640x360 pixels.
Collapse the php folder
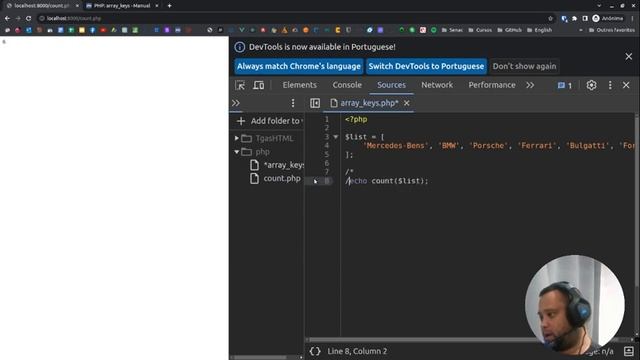pos(236,152)
